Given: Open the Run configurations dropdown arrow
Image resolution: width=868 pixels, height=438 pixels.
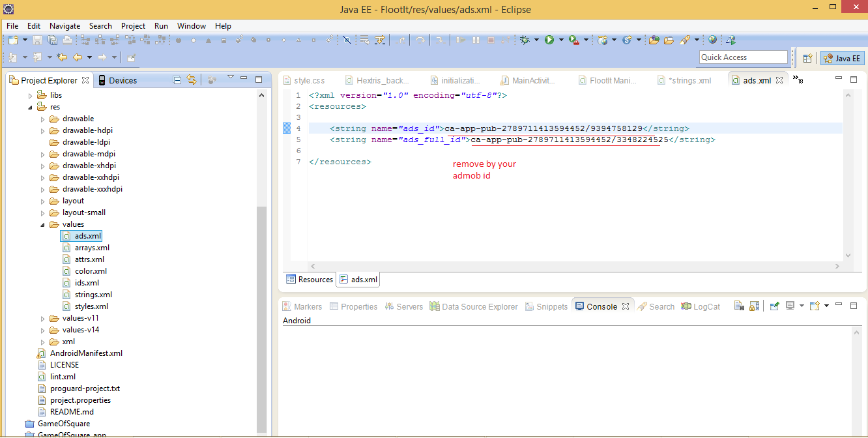Looking at the screenshot, I should pyautogui.click(x=561, y=40).
